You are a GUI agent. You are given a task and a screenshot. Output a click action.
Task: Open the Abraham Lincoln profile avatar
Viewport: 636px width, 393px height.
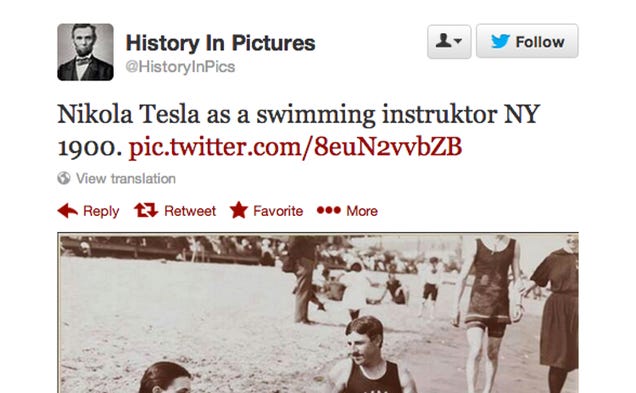[85, 52]
